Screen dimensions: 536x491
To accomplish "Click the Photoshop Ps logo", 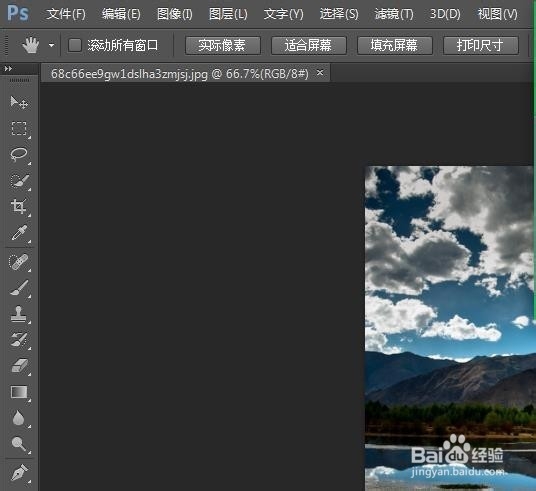I will click(x=18, y=13).
